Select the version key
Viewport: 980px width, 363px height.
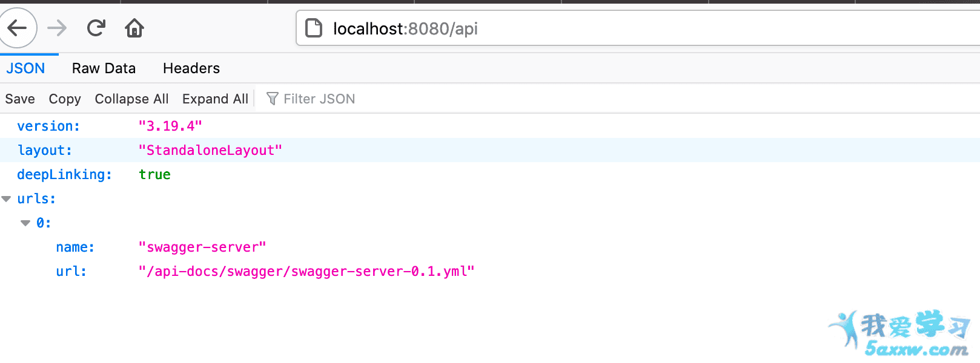[48, 126]
